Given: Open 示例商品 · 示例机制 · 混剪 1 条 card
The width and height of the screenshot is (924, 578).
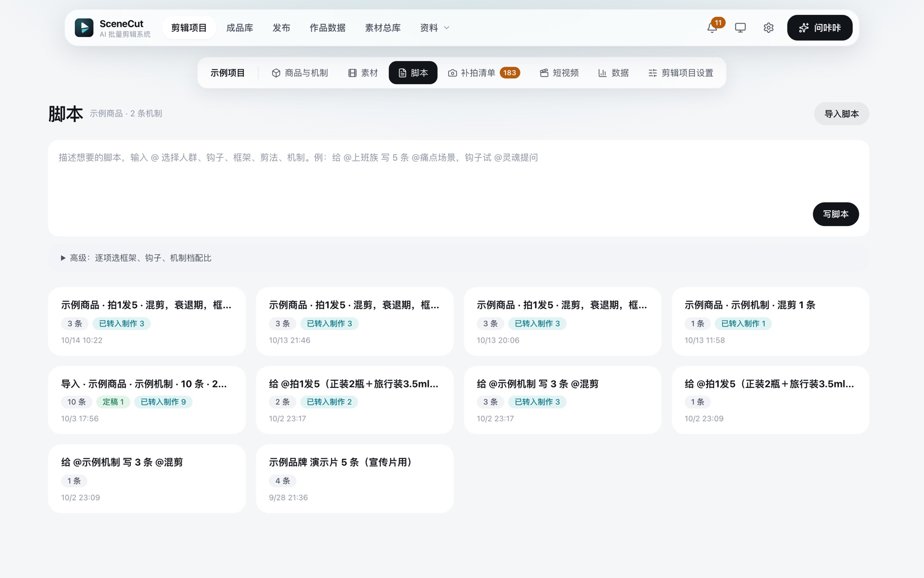Looking at the screenshot, I should pos(771,322).
